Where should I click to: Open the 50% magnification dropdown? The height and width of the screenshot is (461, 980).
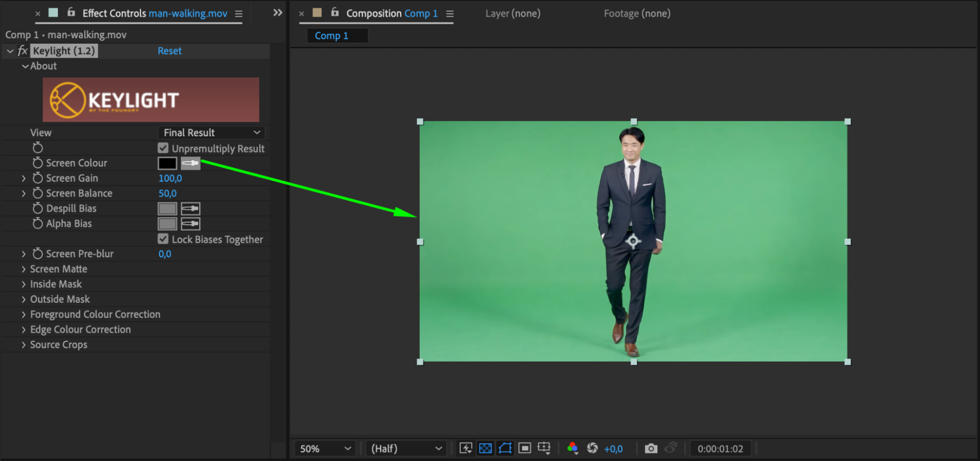coord(325,448)
